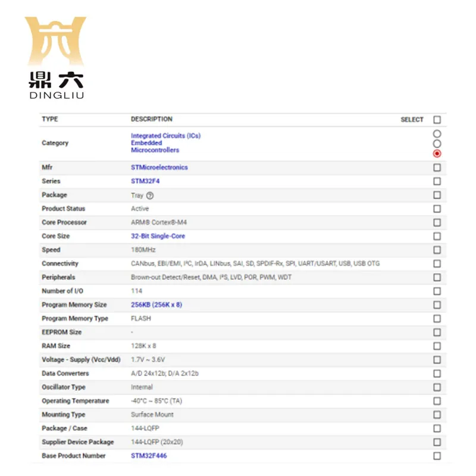Screen dimensions: 476x476
Task: Select the Integrated Circuits radio button
Action: point(437,134)
